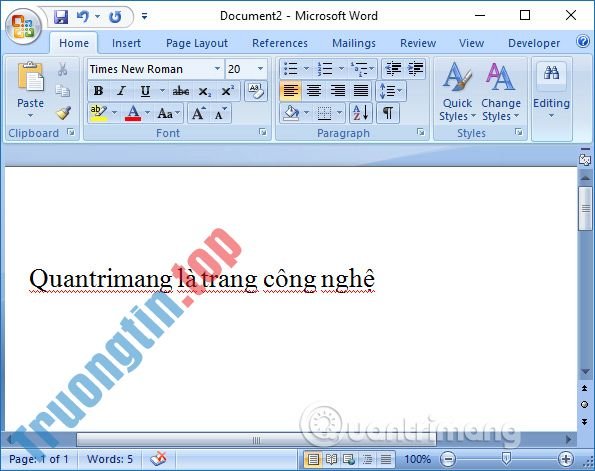Go to the References tab
The height and width of the screenshot is (471, 595).
point(280,43)
